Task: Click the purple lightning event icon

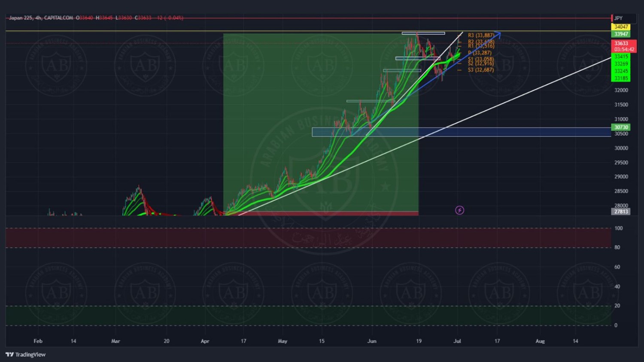Action: pos(459,210)
